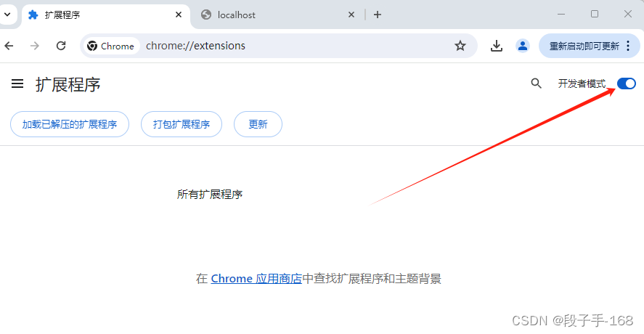Viewport: 644px width, 334px height.
Task: Open Chrome three-dot menu
Action: [628, 46]
